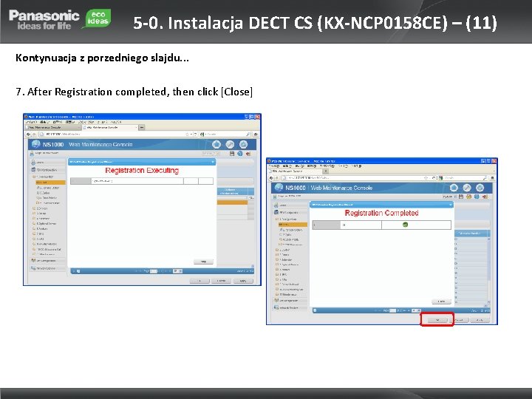Expand 2.System folder in Registration Completed window tree
This screenshot has height=399, width=532.
click(x=284, y=250)
